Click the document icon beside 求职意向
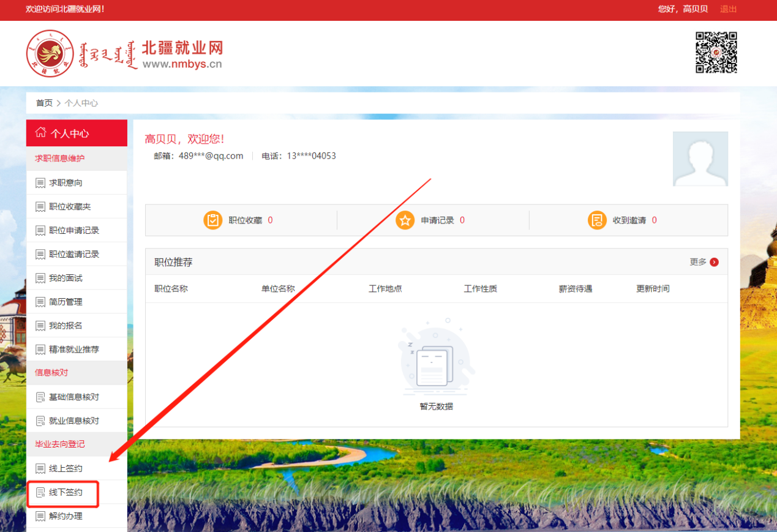777x532 pixels. (40, 183)
